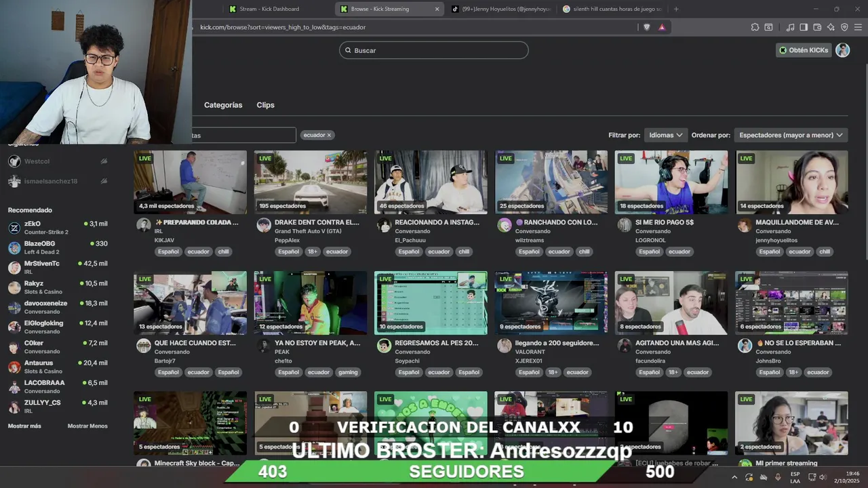Close the Browse - Kick Streaming tab
This screenshot has height=488, width=868.
[437, 9]
